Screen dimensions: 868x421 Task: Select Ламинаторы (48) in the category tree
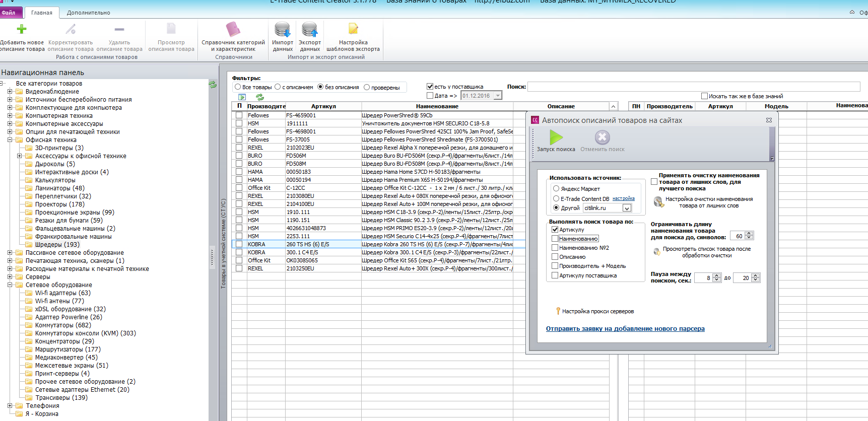coord(59,188)
